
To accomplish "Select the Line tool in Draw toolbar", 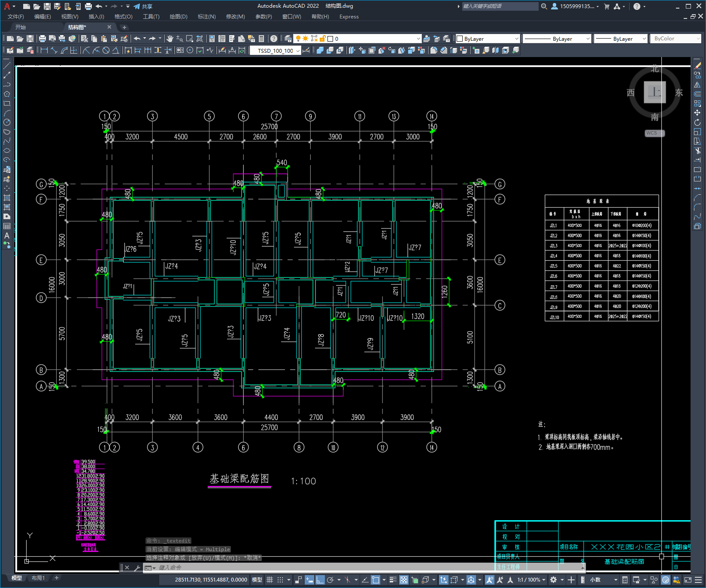I will 7,66.
